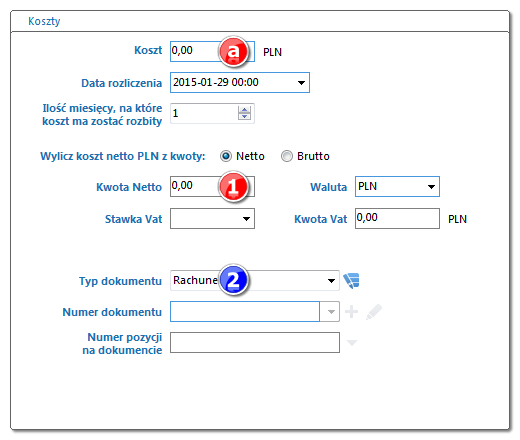Click the red marker labeled 1
This screenshot has height=440, width=520.
pos(233,187)
